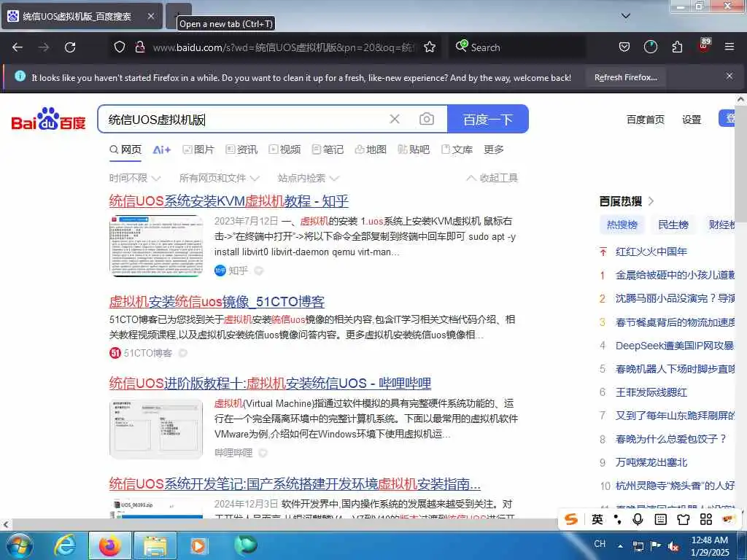Launch Internet Explorer from the taskbar

[64, 545]
